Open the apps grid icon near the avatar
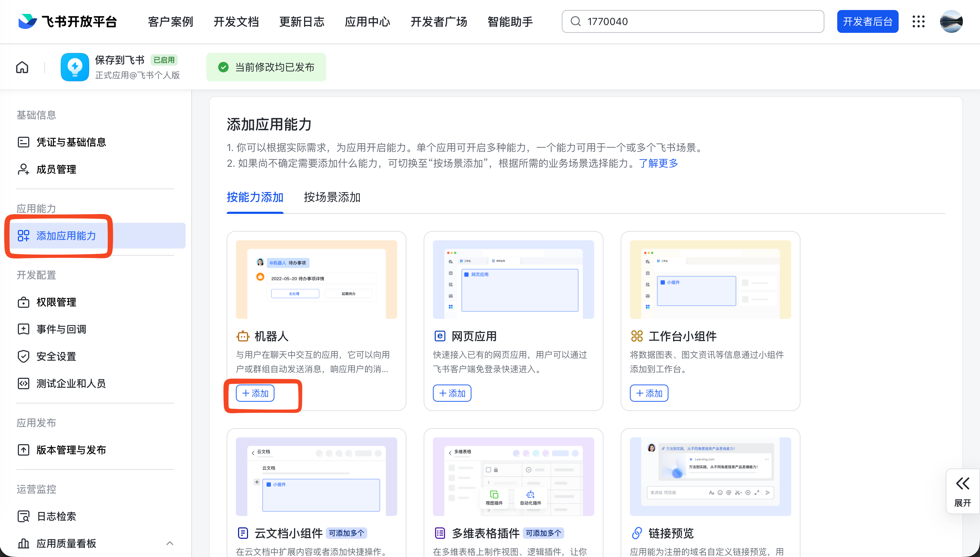This screenshot has height=557, width=980. pos(919,21)
